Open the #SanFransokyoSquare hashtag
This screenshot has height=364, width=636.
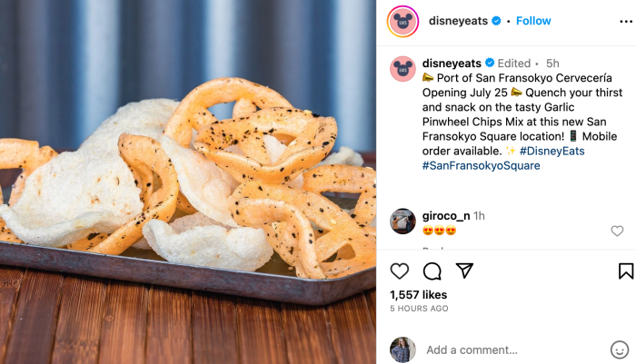click(x=481, y=166)
